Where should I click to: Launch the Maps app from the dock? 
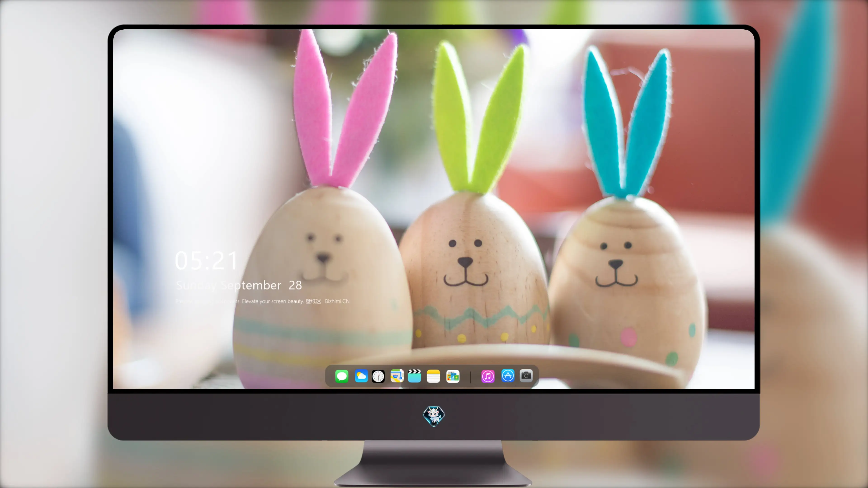click(x=397, y=376)
